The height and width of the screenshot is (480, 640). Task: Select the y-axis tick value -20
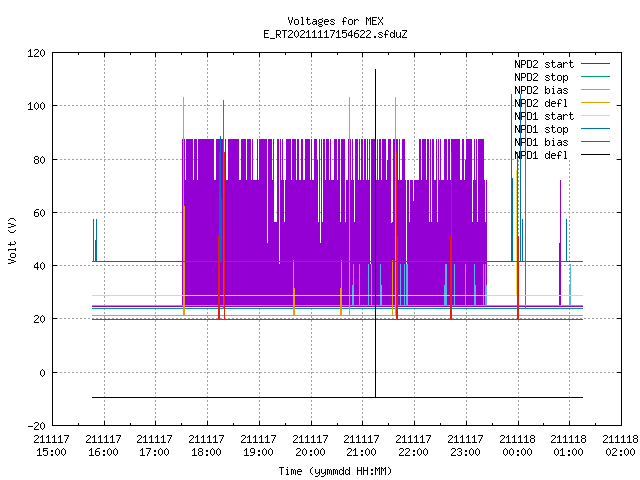tap(36, 426)
